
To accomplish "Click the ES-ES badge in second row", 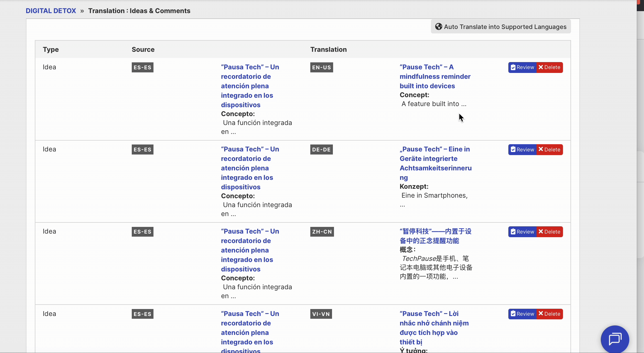I will click(142, 149).
